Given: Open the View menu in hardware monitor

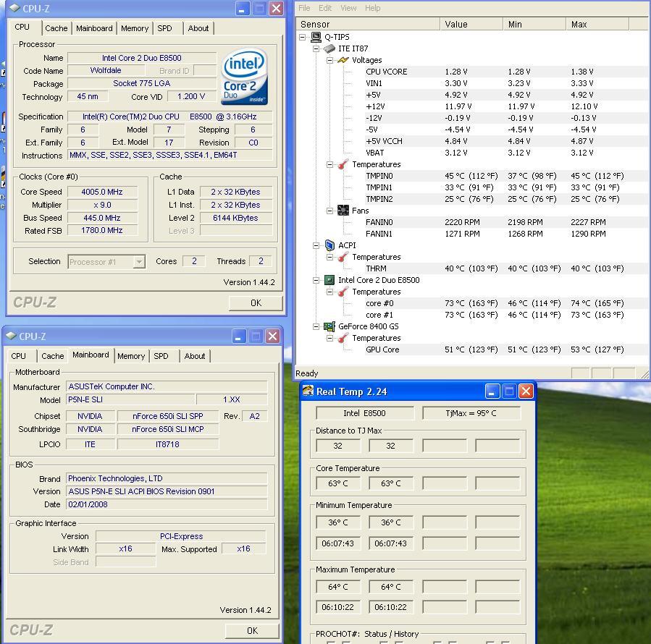Looking at the screenshot, I should point(348,8).
